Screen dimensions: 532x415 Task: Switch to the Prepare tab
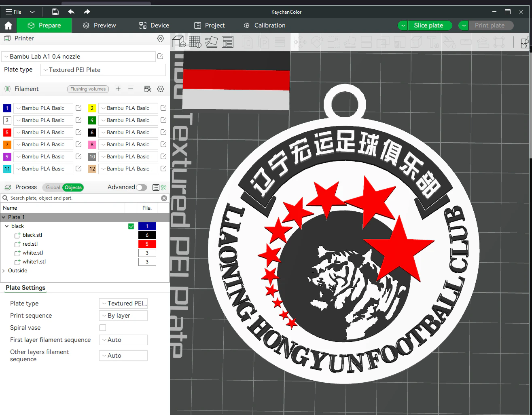(44, 25)
